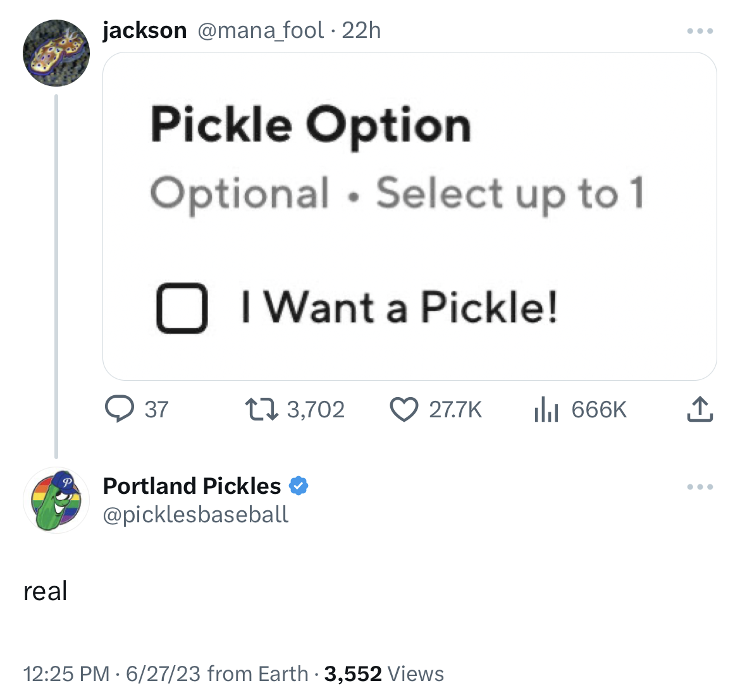This screenshot has height=700, width=740.
Task: Click the @mana_fool handle
Action: (261, 30)
